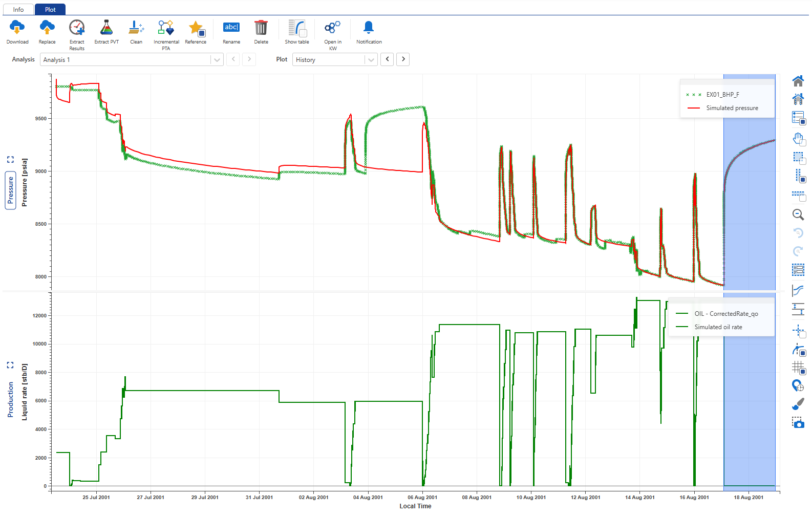Click the Simulated pressure legend entry
Viewport: 812px width, 517px height.
click(x=732, y=108)
